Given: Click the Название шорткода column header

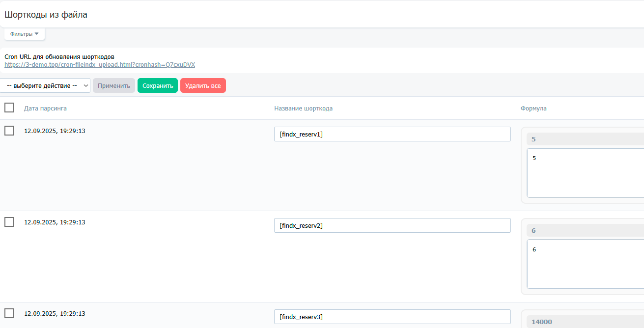Looking at the screenshot, I should (303, 108).
